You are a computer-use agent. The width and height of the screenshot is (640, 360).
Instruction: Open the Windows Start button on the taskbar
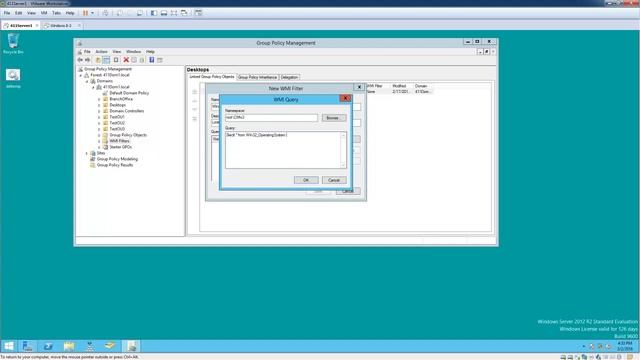[9, 346]
